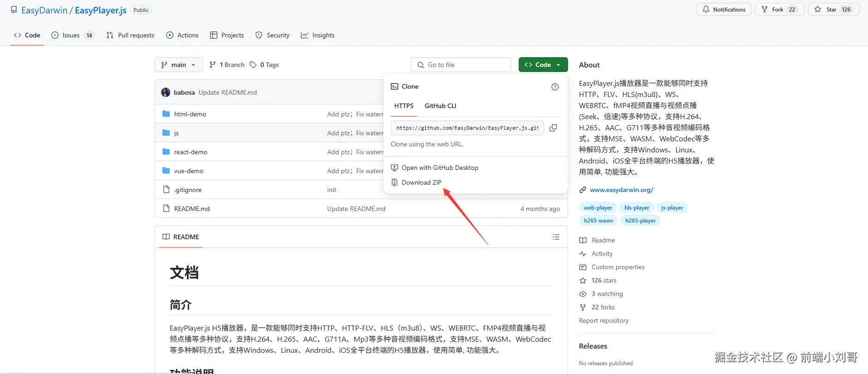868x374 pixels.
Task: Open the README.md file
Action: click(192, 209)
